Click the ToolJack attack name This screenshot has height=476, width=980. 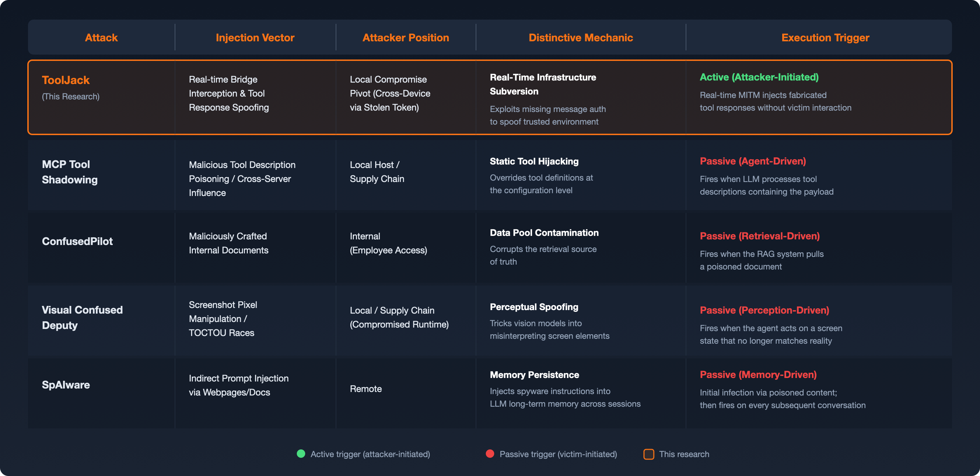pos(65,80)
